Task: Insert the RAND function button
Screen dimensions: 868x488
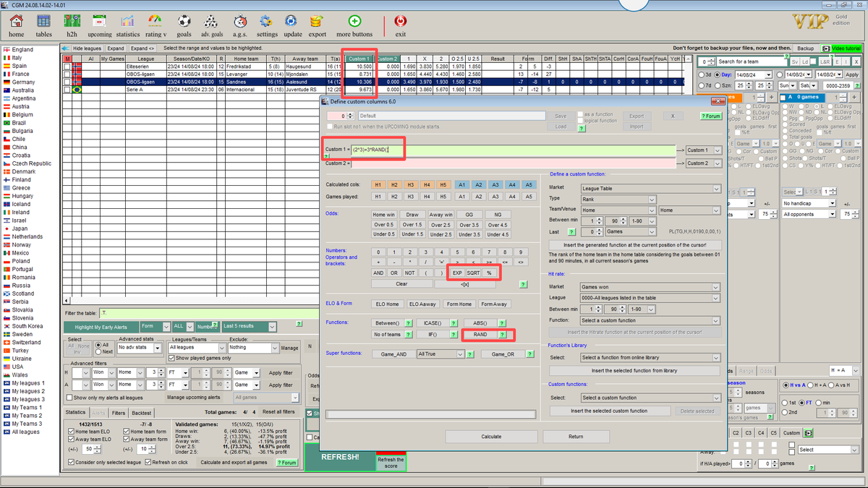Action: tap(480, 335)
